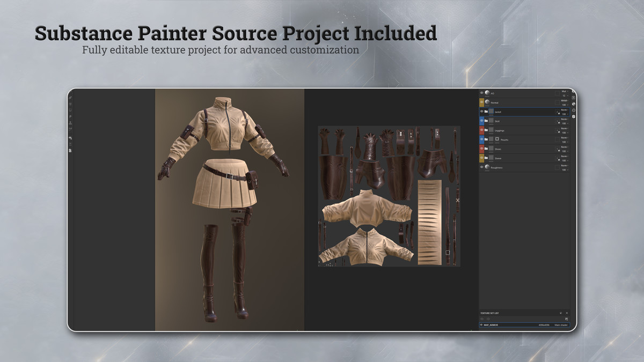This screenshot has height=362, width=644.
Task: Click the Pouchs layer mask thumbnail
Action: point(497,139)
